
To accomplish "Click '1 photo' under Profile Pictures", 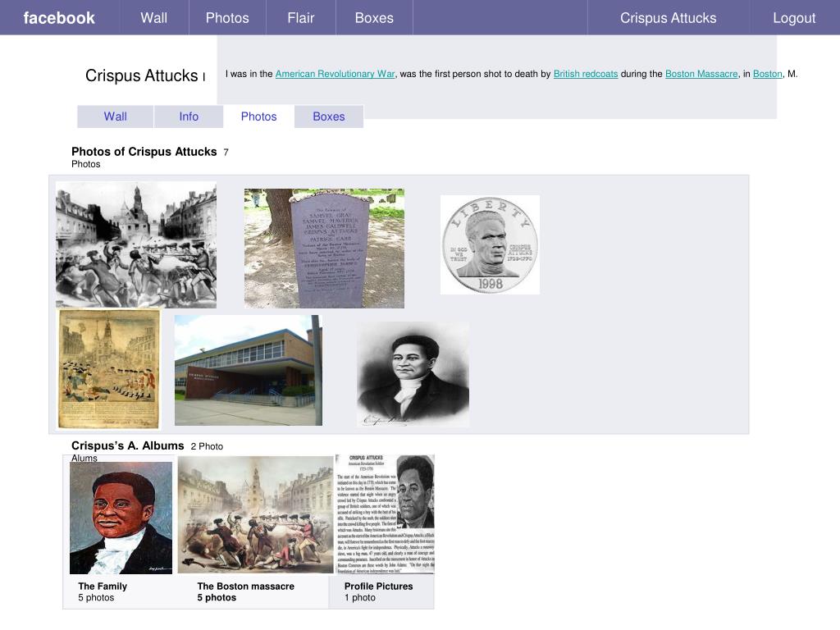I will [359, 597].
